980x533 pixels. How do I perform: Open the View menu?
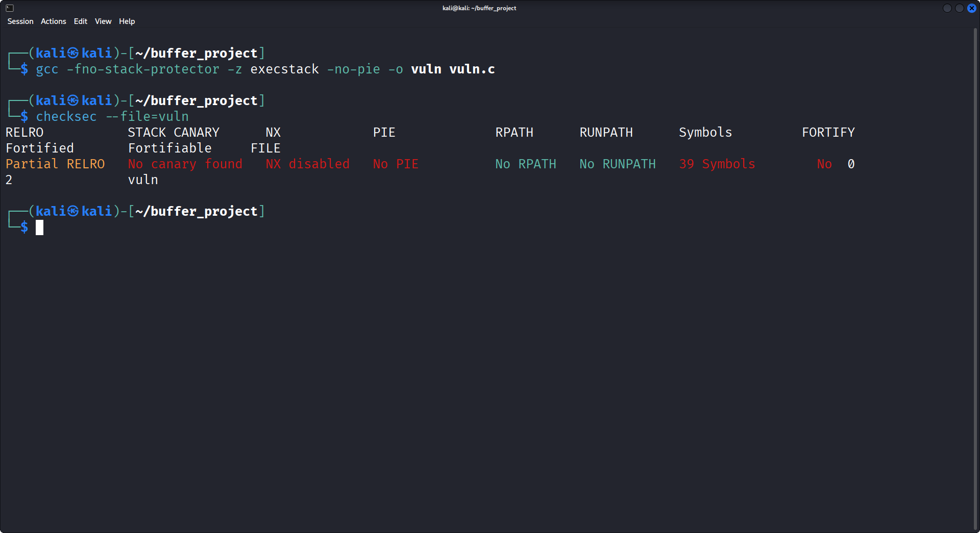tap(103, 21)
